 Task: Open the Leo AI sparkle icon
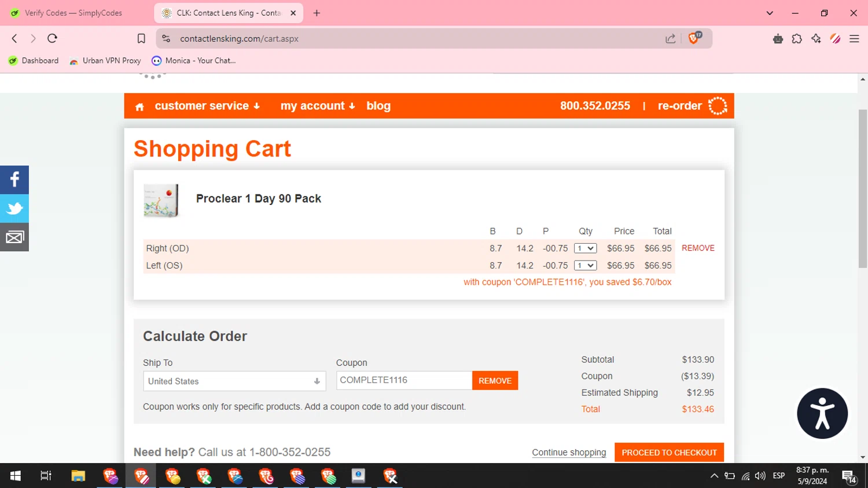(x=816, y=39)
